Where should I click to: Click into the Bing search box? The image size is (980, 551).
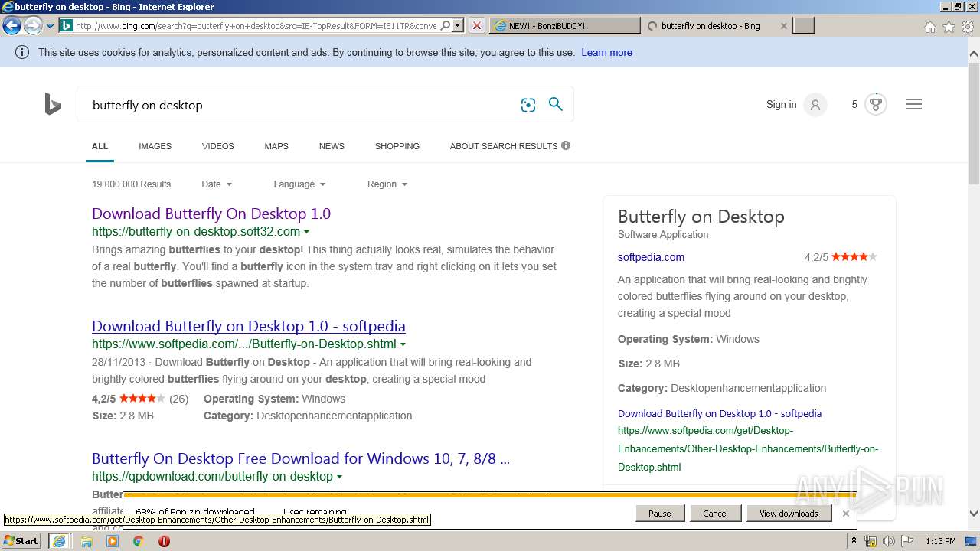[299, 105]
